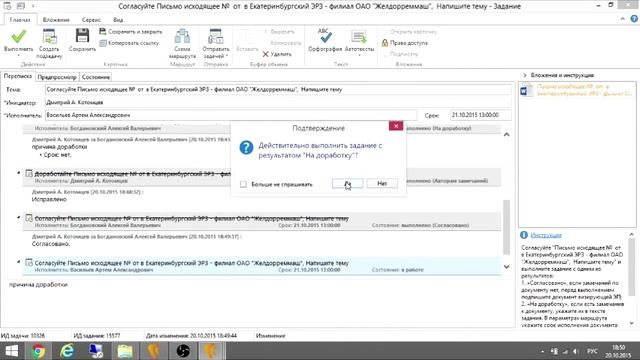Collapse the Согласуйте item with status в работе

[x=19, y=262]
